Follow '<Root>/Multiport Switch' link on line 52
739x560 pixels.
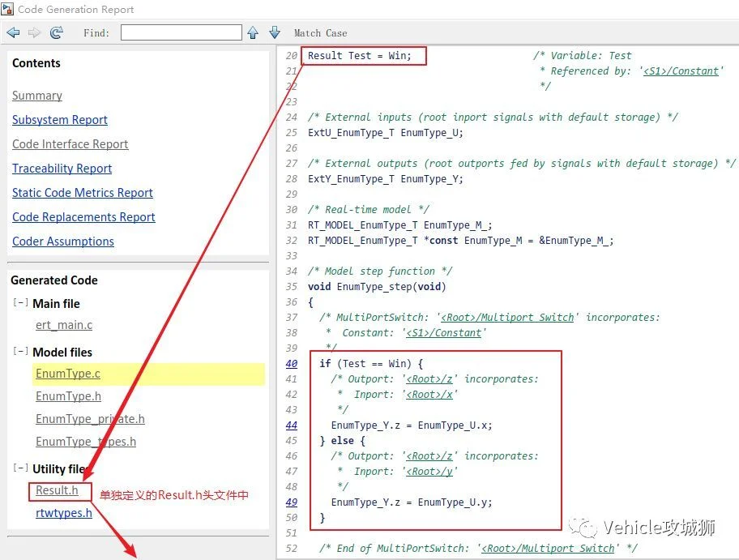548,549
